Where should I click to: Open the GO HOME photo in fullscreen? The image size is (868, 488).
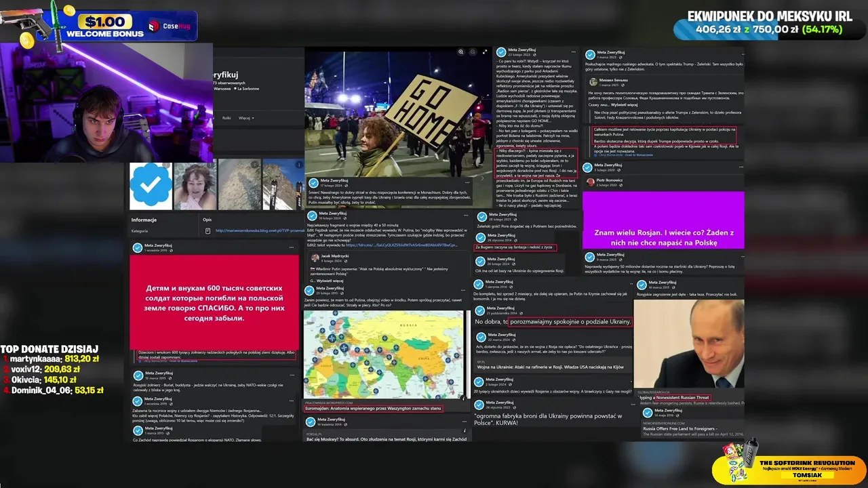point(484,52)
